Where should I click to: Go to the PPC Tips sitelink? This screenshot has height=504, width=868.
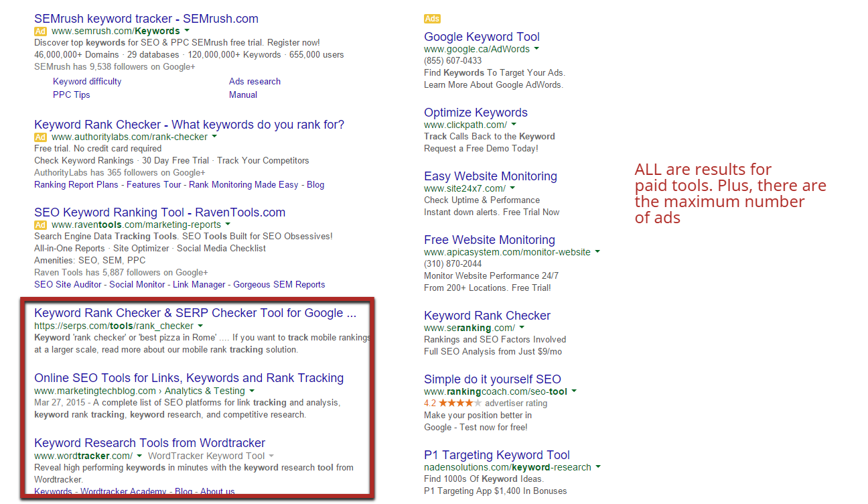point(71,94)
